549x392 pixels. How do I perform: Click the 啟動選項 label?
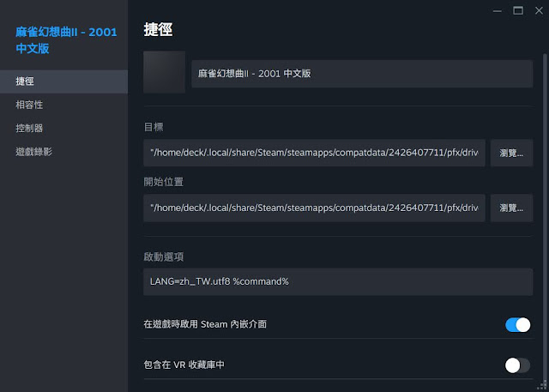pyautogui.click(x=164, y=256)
